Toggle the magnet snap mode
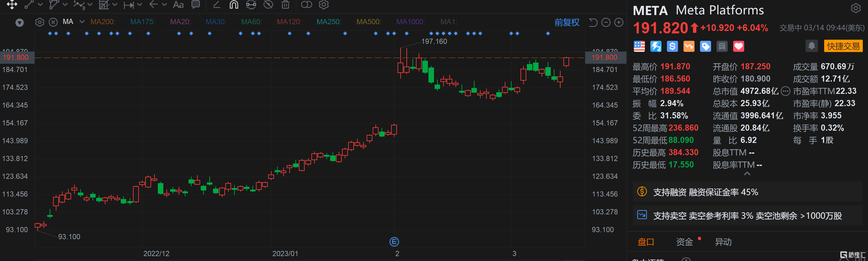868x261 pixels. coord(234,4)
